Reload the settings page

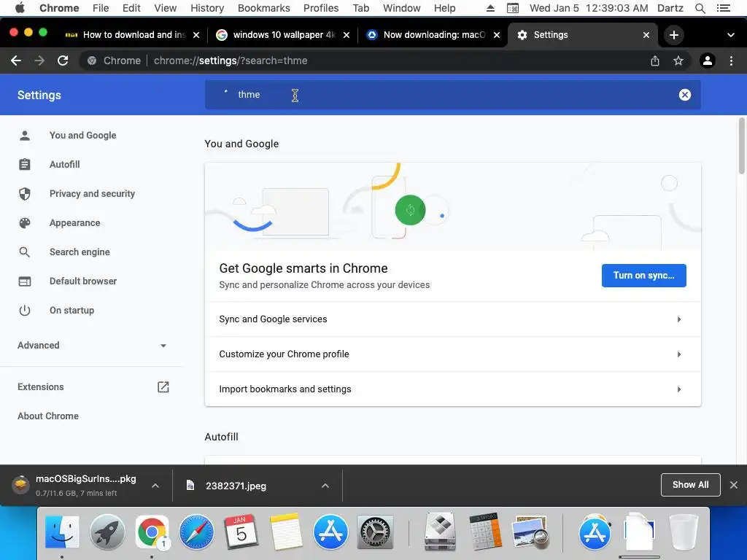point(63,61)
